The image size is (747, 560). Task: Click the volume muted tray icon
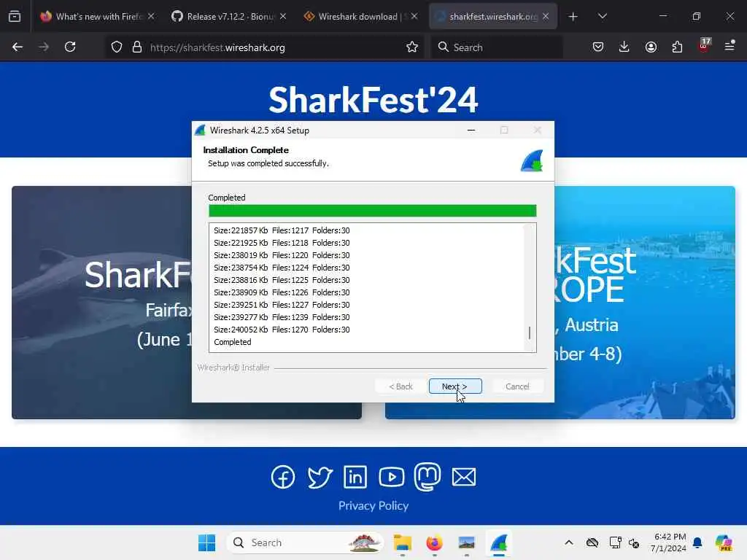(x=634, y=542)
